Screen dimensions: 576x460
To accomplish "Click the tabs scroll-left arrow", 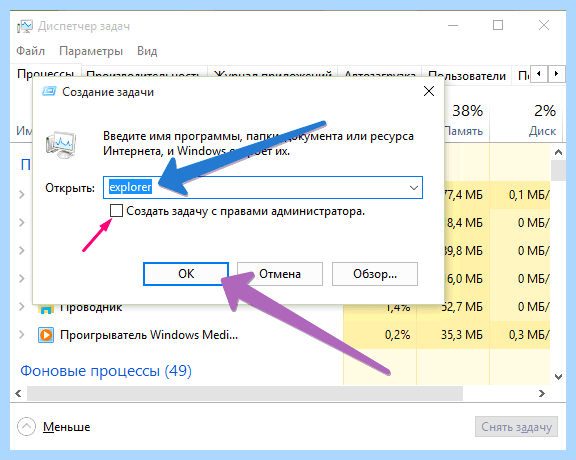I will (539, 74).
